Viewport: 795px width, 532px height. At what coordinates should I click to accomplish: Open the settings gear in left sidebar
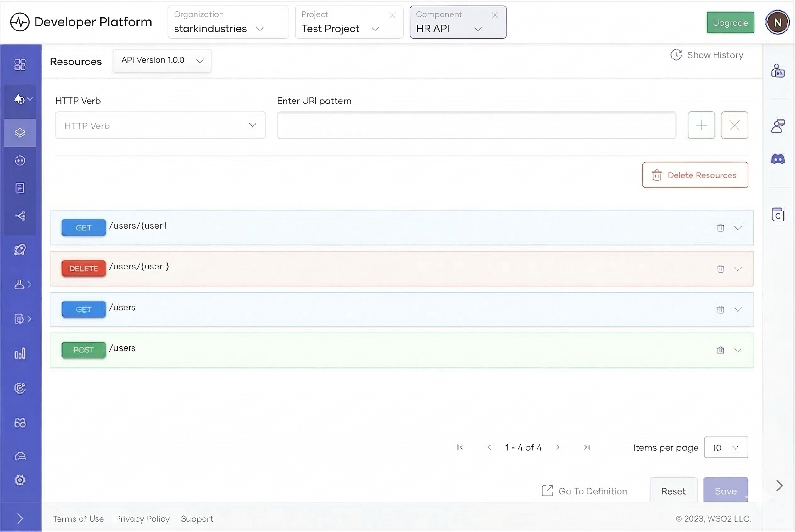pyautogui.click(x=20, y=480)
